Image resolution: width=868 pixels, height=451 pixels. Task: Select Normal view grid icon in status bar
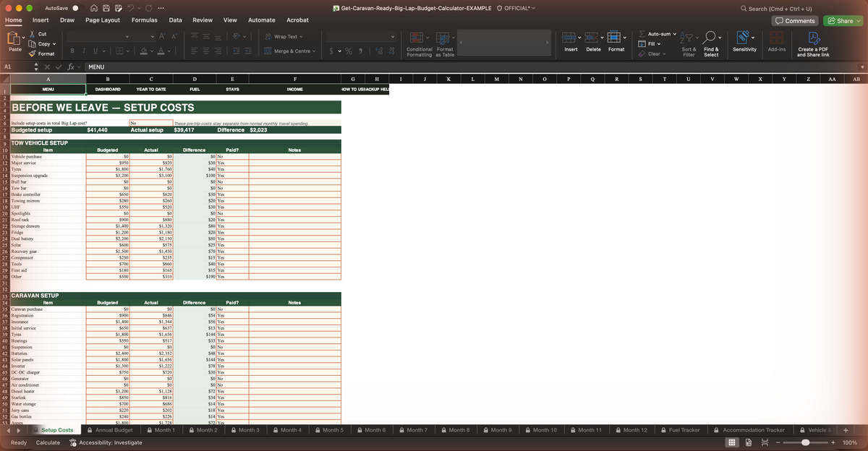coord(732,442)
